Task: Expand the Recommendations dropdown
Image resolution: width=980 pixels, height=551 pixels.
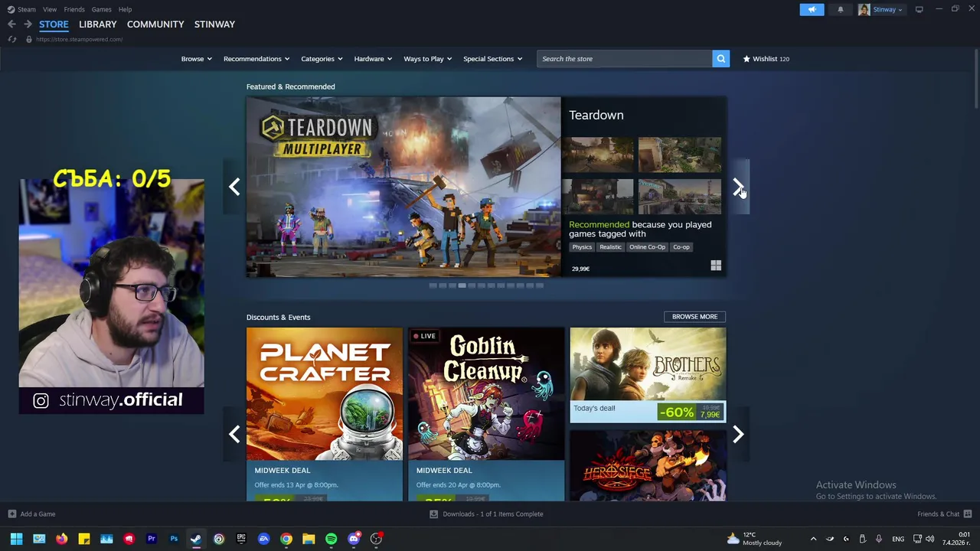Action: coord(256,59)
